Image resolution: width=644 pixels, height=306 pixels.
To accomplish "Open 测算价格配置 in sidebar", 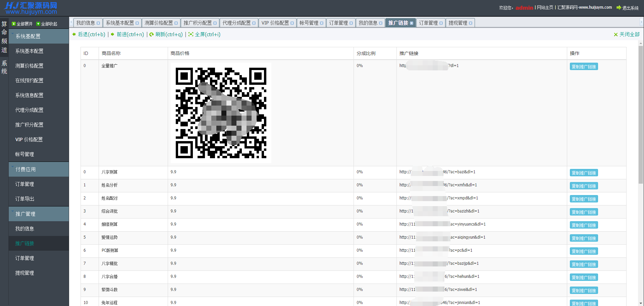I will point(39,66).
